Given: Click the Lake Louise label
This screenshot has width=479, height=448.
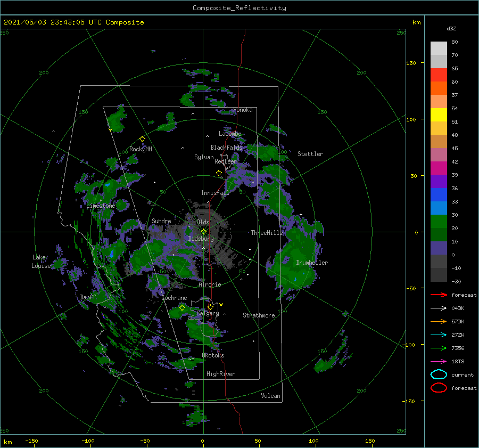Looking at the screenshot, I should pos(41,262).
